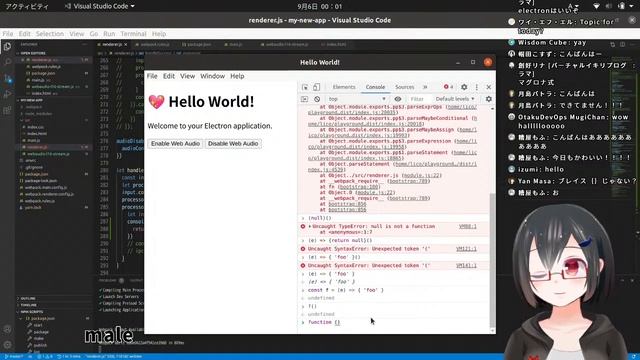The height and width of the screenshot is (360, 640).
Task: Toggle the DevTools device toolbar icon
Action: 316,87
